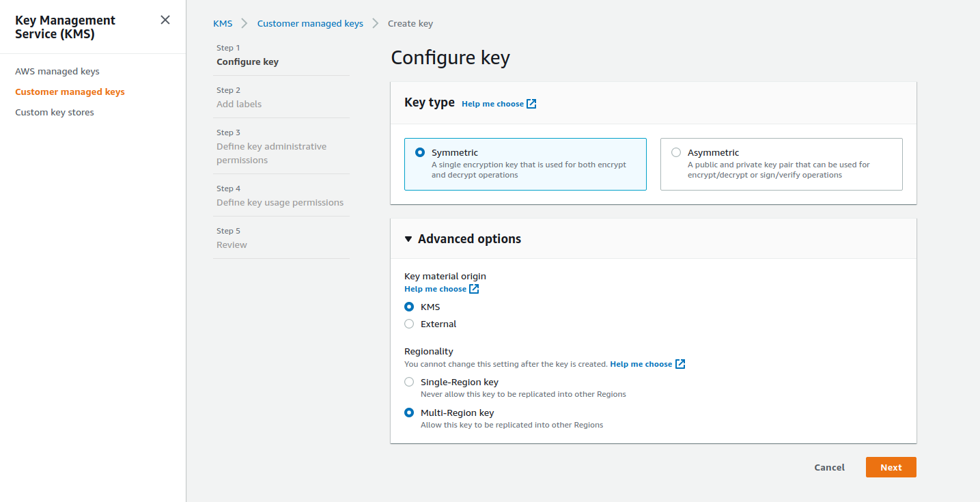
Task: Close the KMS navigation sidebar with the X
Action: 165,20
